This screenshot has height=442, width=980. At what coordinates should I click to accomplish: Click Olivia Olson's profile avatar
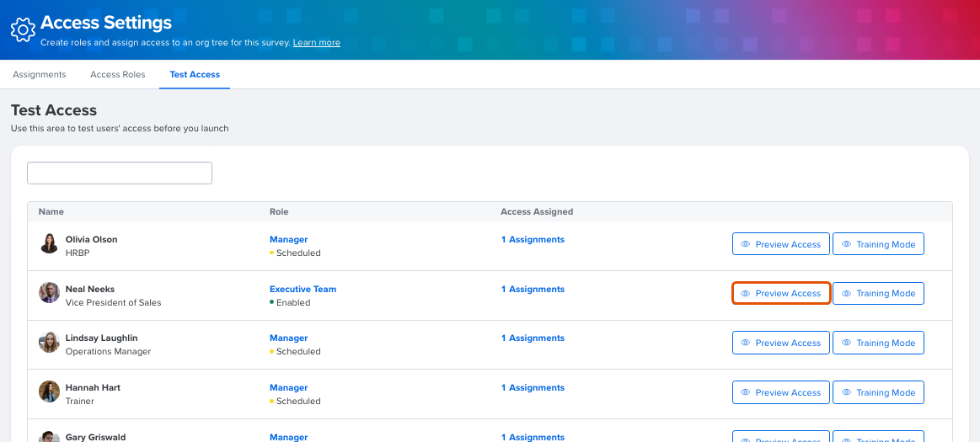50,243
